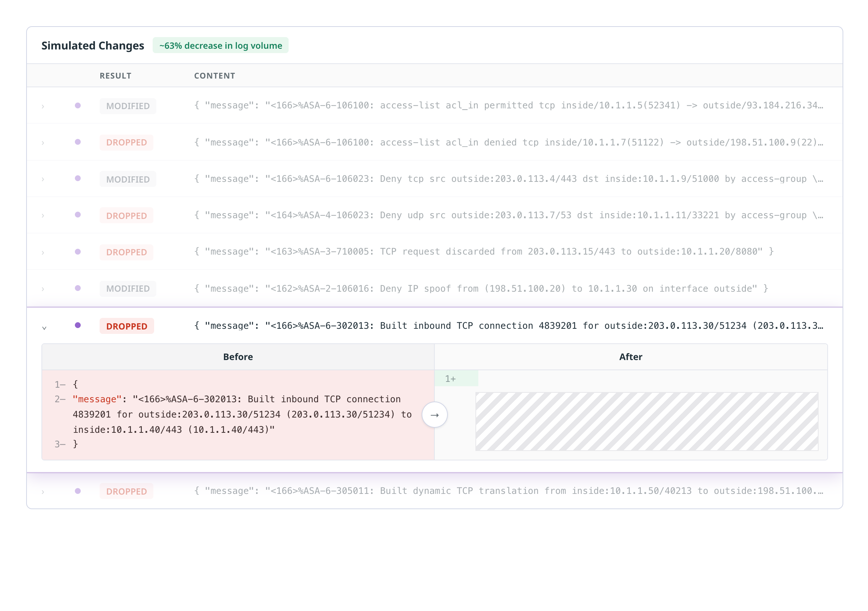868x611 pixels.
Task: Click the dot on the ASA-6-106023 Deny tcp row
Action: (x=78, y=178)
